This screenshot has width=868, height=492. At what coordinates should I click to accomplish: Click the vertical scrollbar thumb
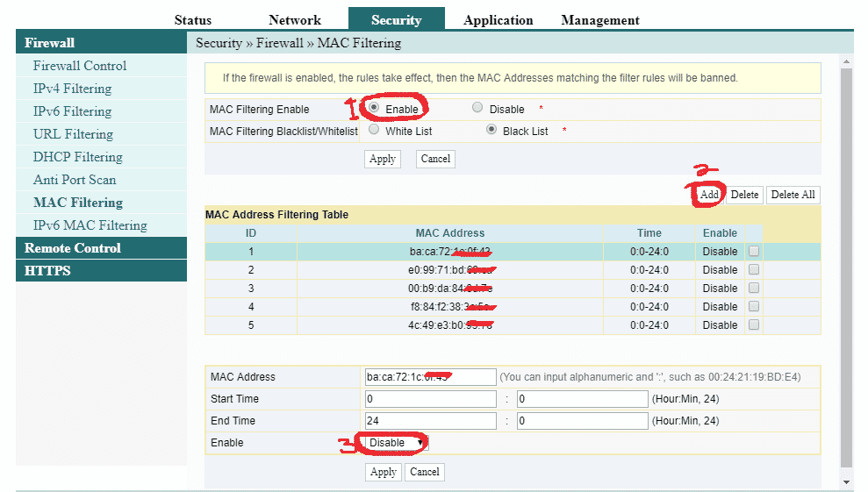pos(846,268)
